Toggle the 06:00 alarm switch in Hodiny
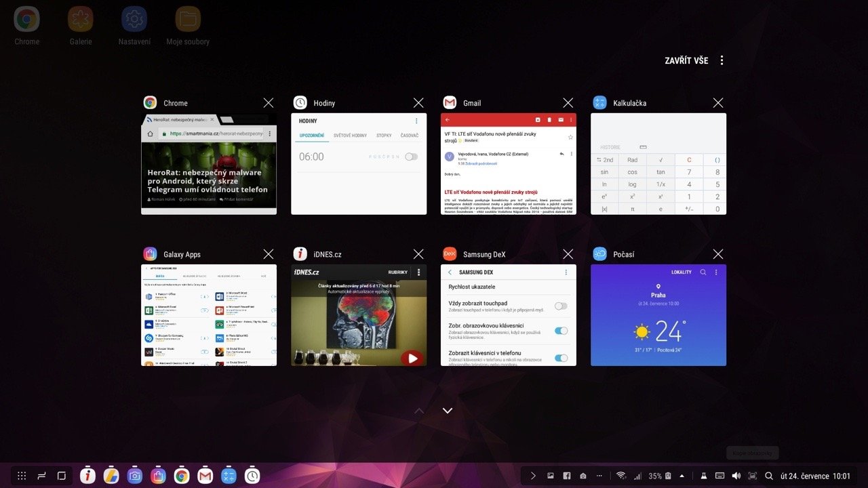The width and height of the screenshot is (868, 488). [x=411, y=157]
